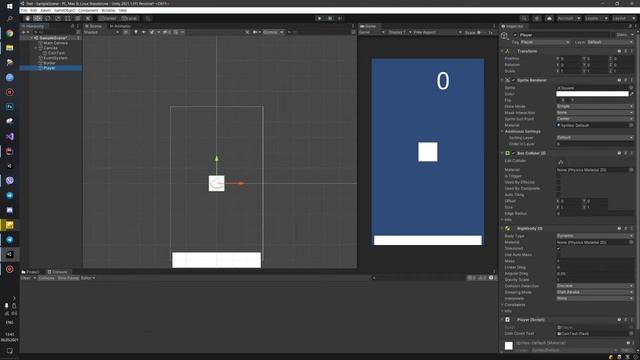
Task: Select the Hand tool in Unity toolbar
Action: point(28,18)
